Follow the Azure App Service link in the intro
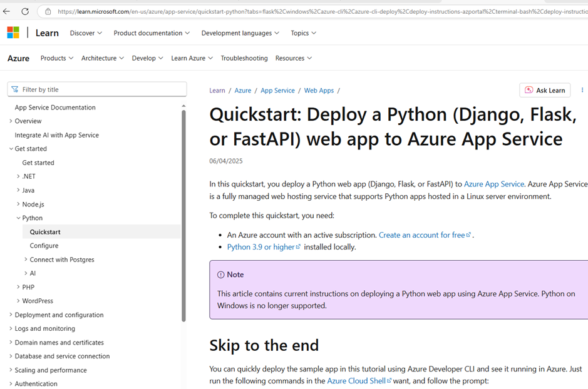Viewport: 588px width, 389px height. click(x=494, y=184)
